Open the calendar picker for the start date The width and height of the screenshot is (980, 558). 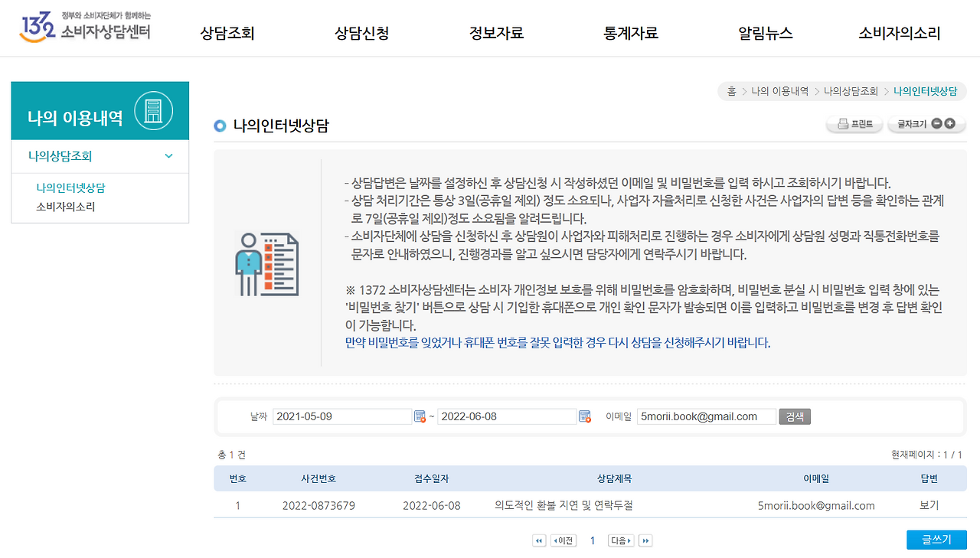tap(419, 416)
